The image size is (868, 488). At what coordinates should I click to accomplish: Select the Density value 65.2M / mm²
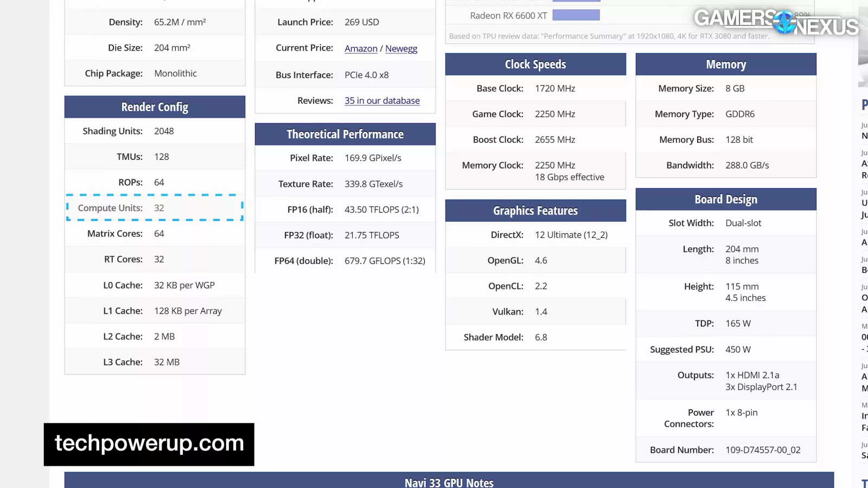click(180, 22)
